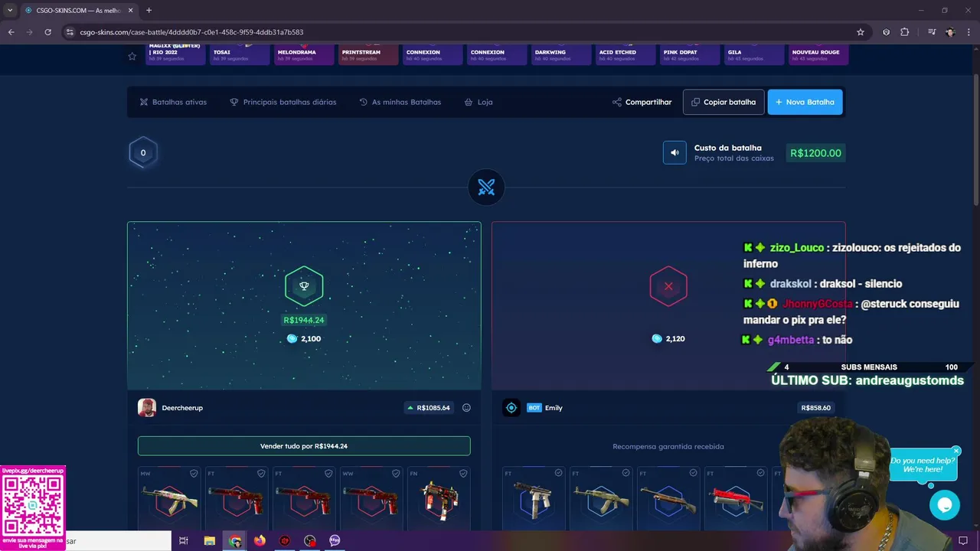Open As minhas Batalhas tab

tap(400, 102)
